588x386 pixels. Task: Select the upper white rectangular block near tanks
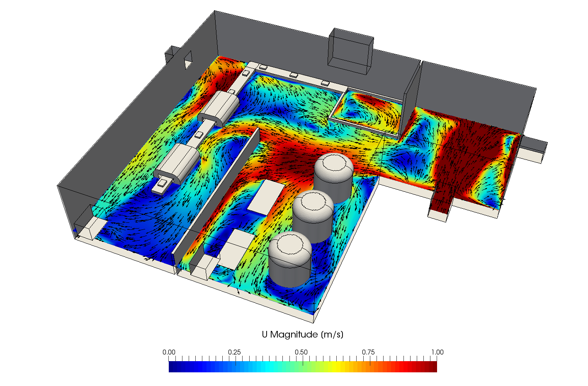pos(266,197)
